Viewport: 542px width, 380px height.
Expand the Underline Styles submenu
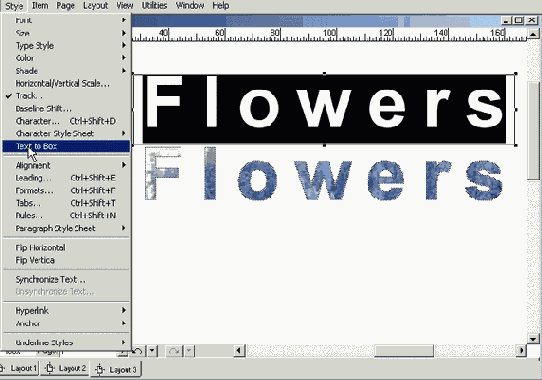pyautogui.click(x=66, y=342)
